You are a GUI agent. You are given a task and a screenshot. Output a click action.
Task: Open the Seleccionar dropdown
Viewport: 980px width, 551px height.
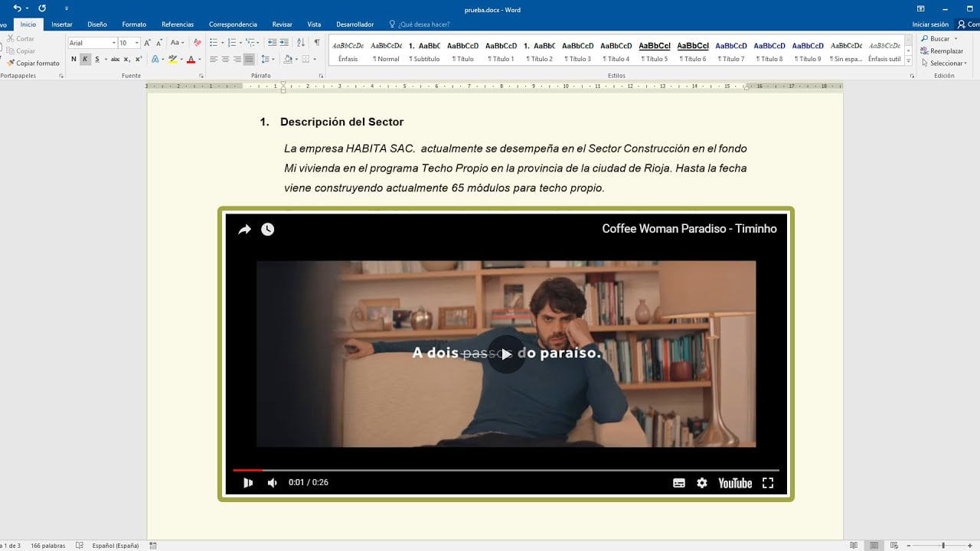[x=944, y=64]
